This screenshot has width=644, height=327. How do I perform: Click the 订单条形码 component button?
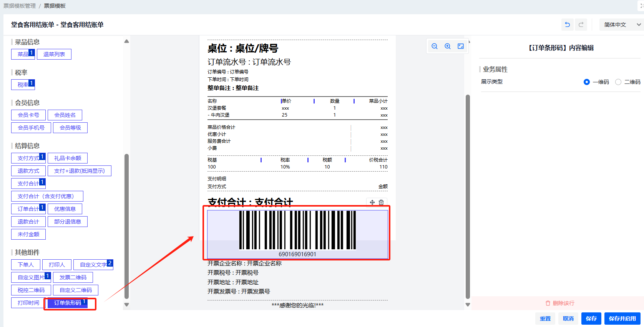click(x=68, y=303)
